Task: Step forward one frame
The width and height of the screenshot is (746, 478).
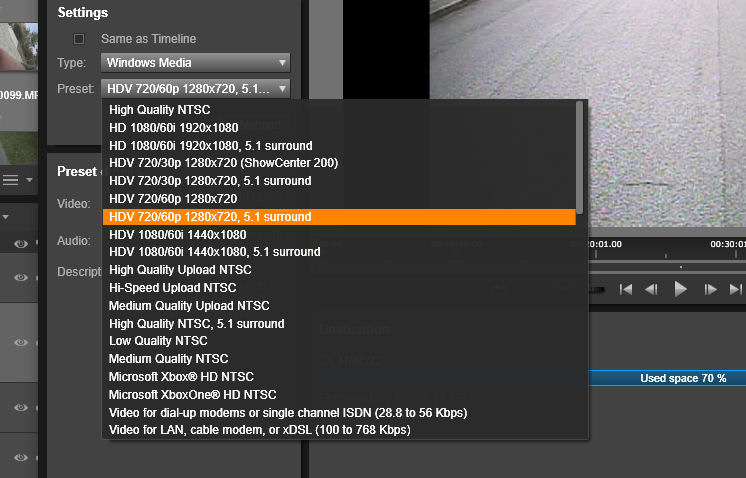Action: point(711,289)
